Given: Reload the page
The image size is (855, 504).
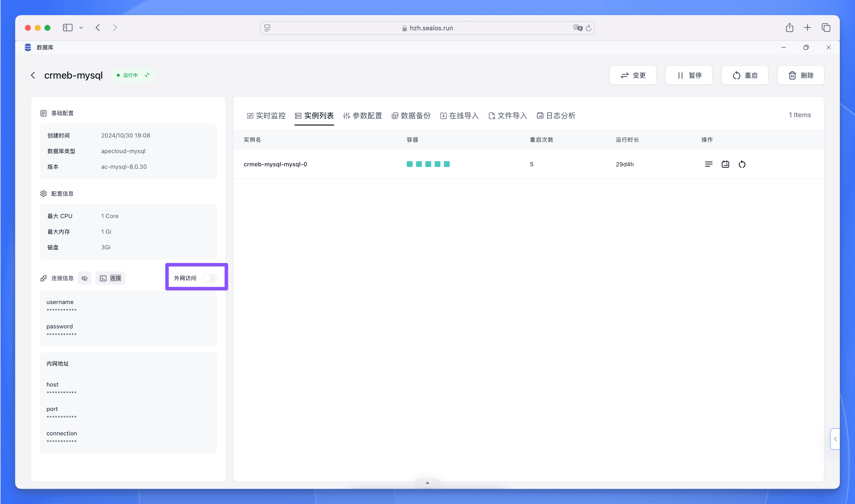Looking at the screenshot, I should click(x=589, y=28).
